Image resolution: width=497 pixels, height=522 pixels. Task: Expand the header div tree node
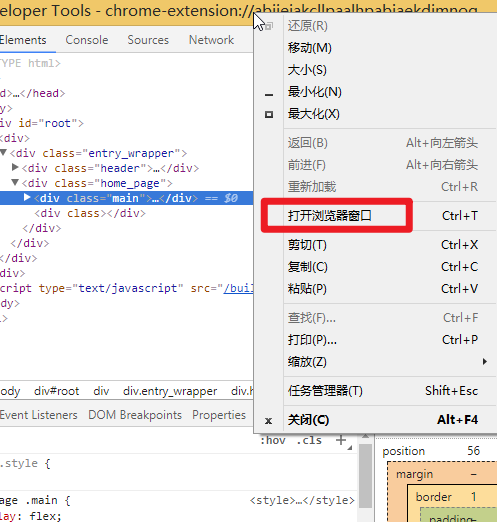point(15,167)
